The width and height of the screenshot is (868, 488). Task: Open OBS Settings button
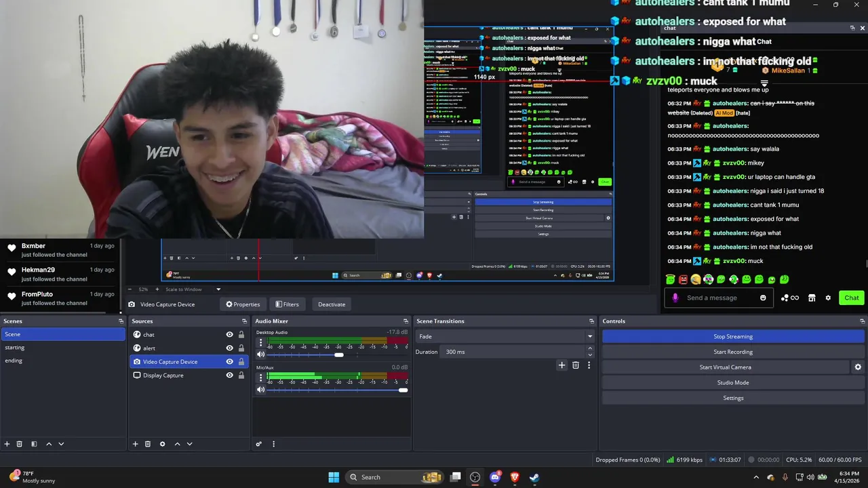(733, 398)
